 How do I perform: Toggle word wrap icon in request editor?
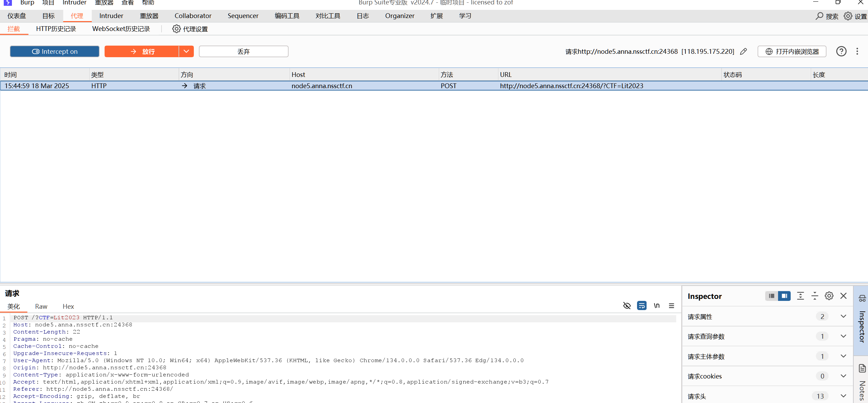coord(641,306)
